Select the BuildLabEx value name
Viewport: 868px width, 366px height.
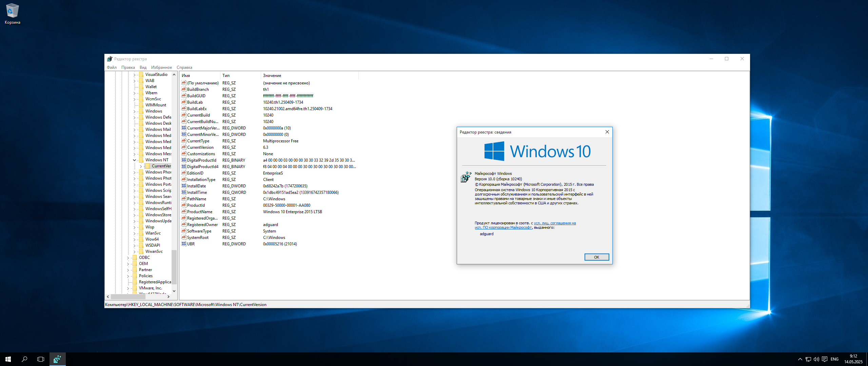(197, 108)
